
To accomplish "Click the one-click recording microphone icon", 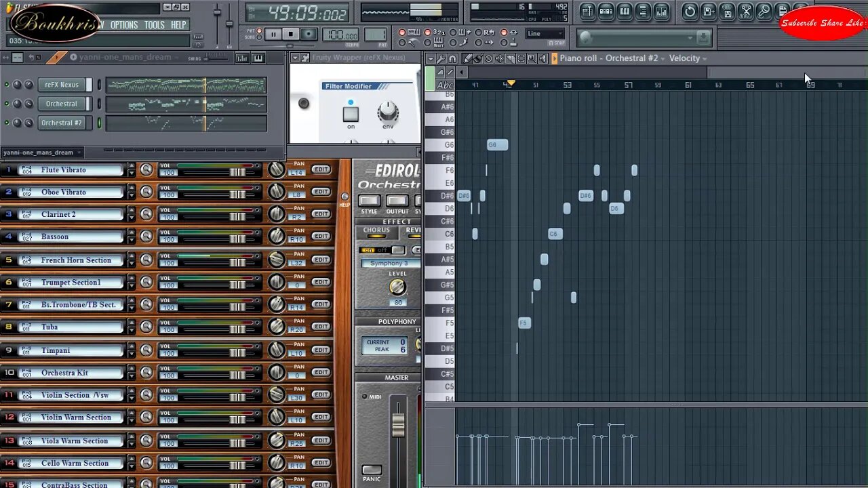I will click(764, 12).
